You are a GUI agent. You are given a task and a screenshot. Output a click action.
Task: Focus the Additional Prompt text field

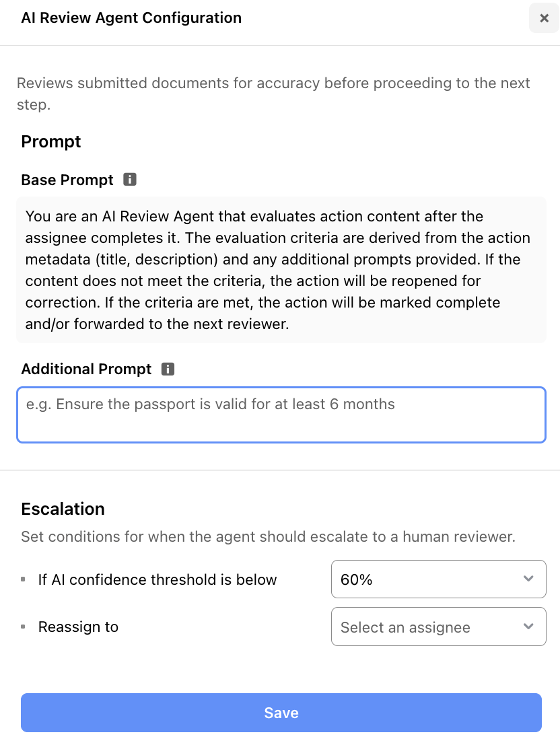281,415
